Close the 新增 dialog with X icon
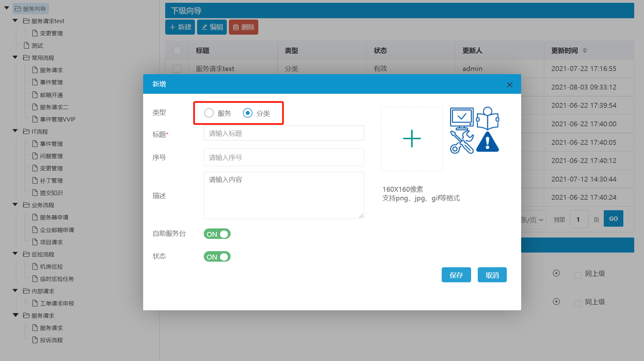The width and height of the screenshot is (644, 361). [509, 85]
